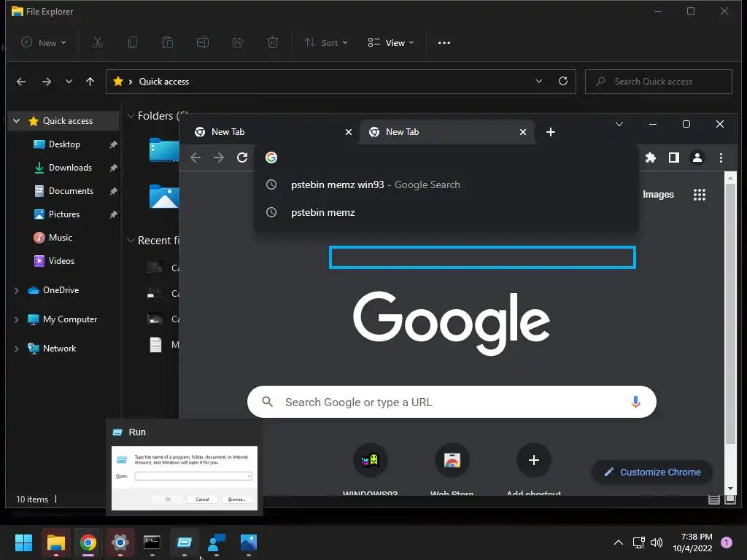
Task: Open the Images link on Google page
Action: coord(658,194)
